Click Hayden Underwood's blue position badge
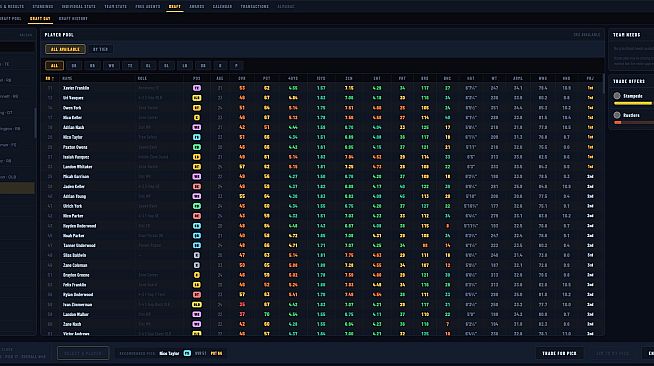The height and width of the screenshot is (366, 654). (196, 226)
